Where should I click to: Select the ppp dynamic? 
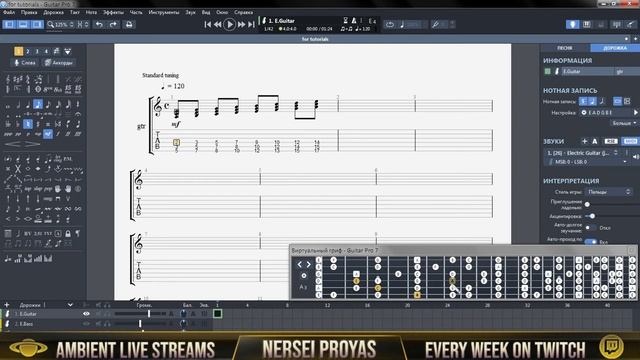pos(8,133)
